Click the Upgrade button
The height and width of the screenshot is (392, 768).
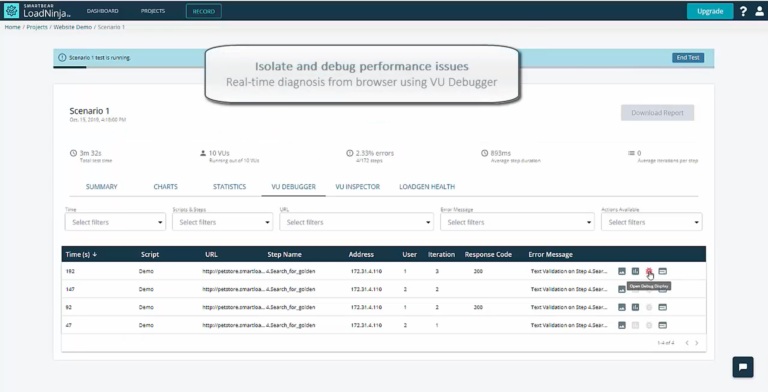click(x=710, y=11)
